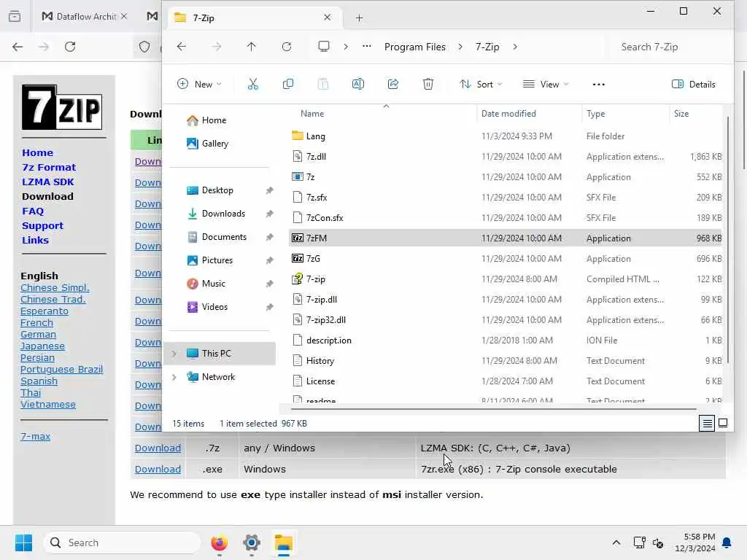Click the 7zFM application icon

tap(298, 238)
